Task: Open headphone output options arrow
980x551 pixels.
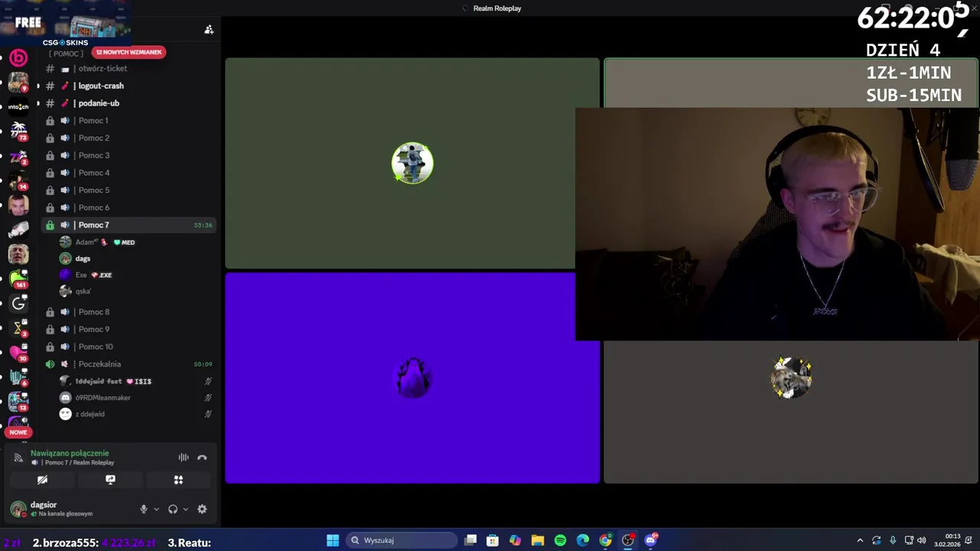Action: (185, 509)
